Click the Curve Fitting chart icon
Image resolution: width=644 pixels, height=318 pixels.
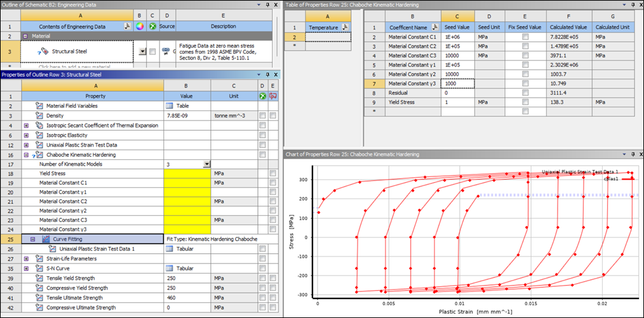(x=46, y=239)
